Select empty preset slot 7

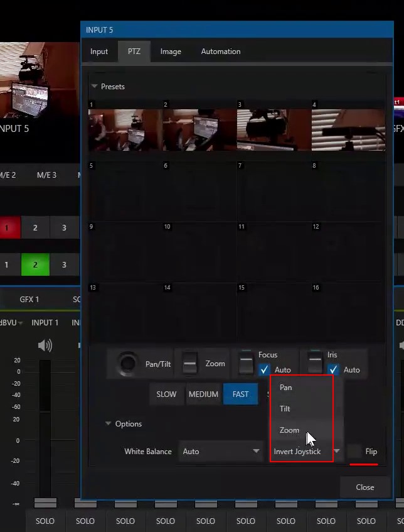click(x=274, y=191)
